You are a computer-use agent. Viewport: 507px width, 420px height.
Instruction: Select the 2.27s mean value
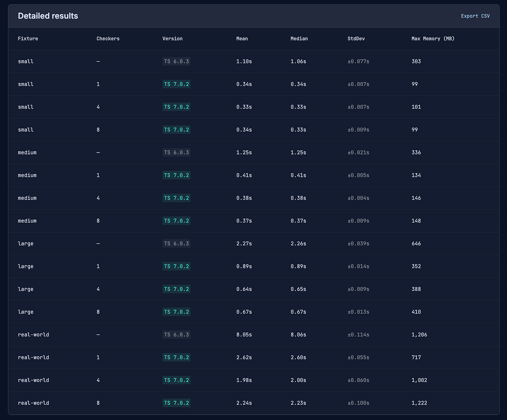tap(244, 244)
